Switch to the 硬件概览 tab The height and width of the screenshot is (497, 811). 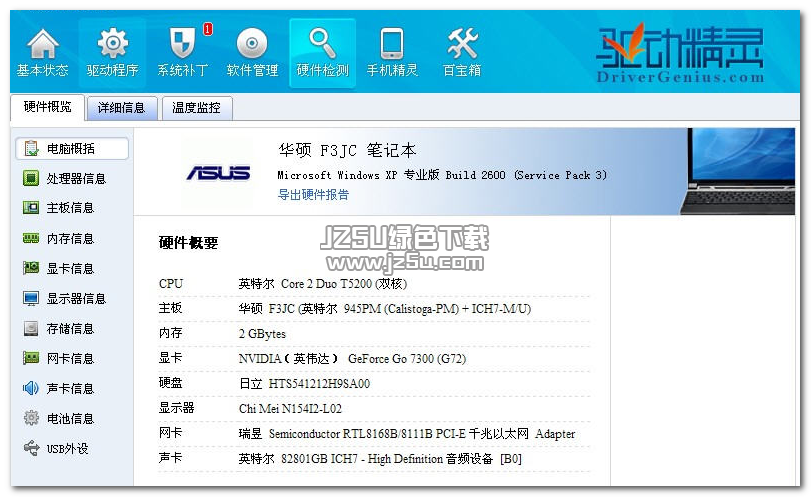[x=47, y=107]
